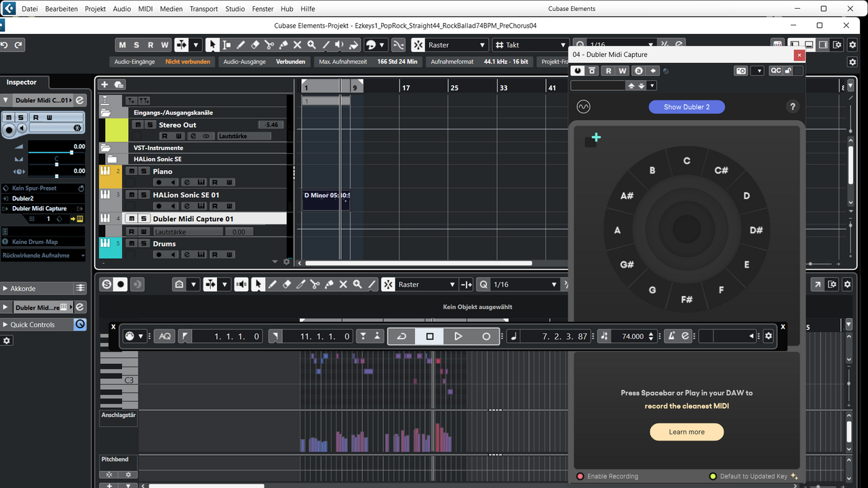Screen dimensions: 868x488
Task: Open the Dubler plugin help question mark
Action: [x=792, y=107]
